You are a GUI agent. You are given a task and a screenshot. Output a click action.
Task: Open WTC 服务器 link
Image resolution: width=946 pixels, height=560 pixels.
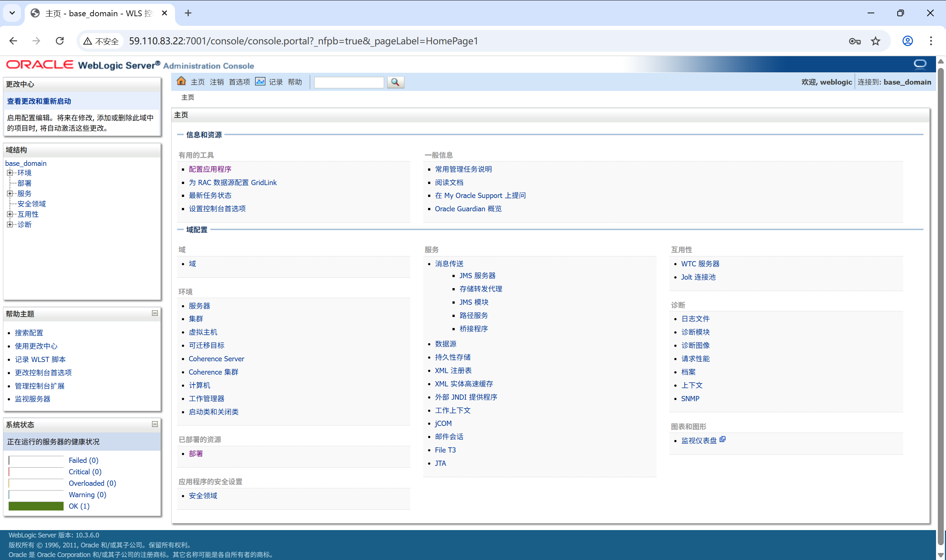tap(700, 264)
